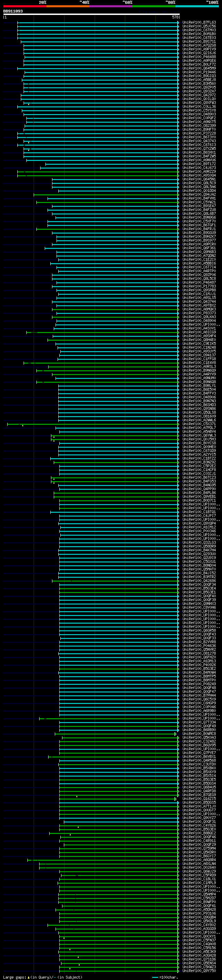Select the last hit UniRef100_Q9Y750
Viewport: 222px width, 980px height.
(199, 971)
